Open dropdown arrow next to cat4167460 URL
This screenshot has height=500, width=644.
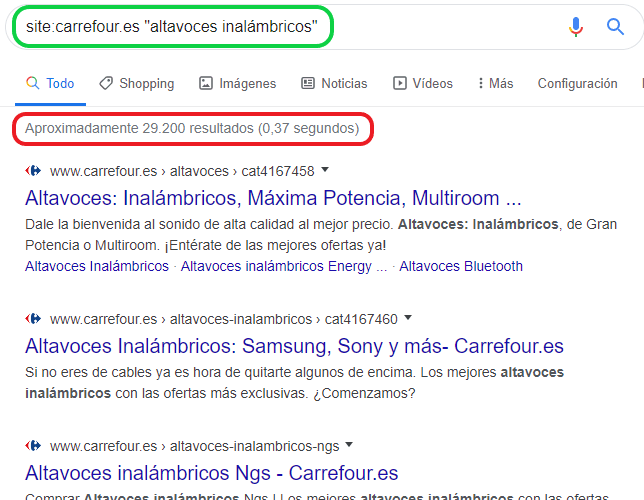pos(408,317)
